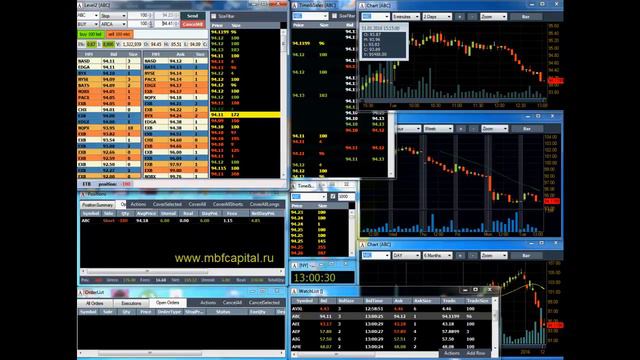640x360 pixels.
Task: Switch to the Open Orders tab
Action: [x=167, y=303]
